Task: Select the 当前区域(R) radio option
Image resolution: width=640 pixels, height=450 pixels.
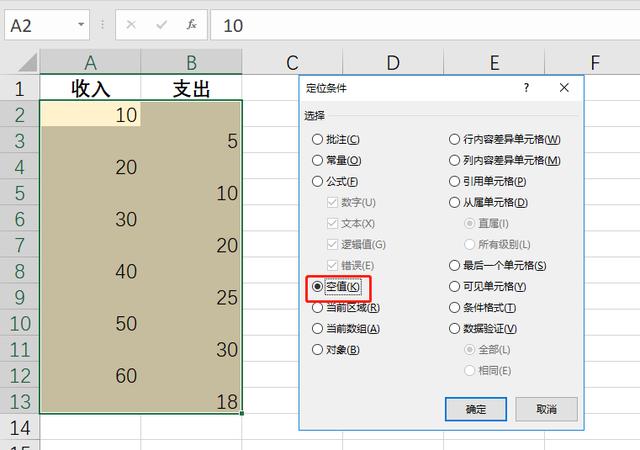Action: tap(346, 307)
